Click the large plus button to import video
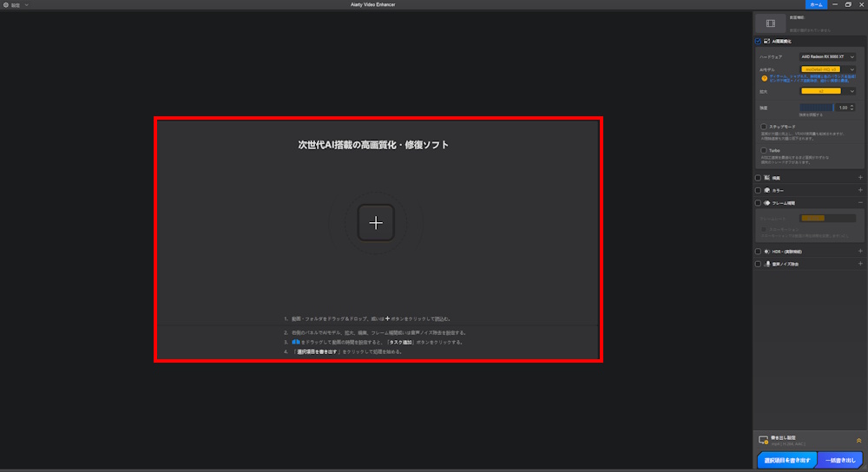Screen dimensions: 868x472 coord(376,222)
